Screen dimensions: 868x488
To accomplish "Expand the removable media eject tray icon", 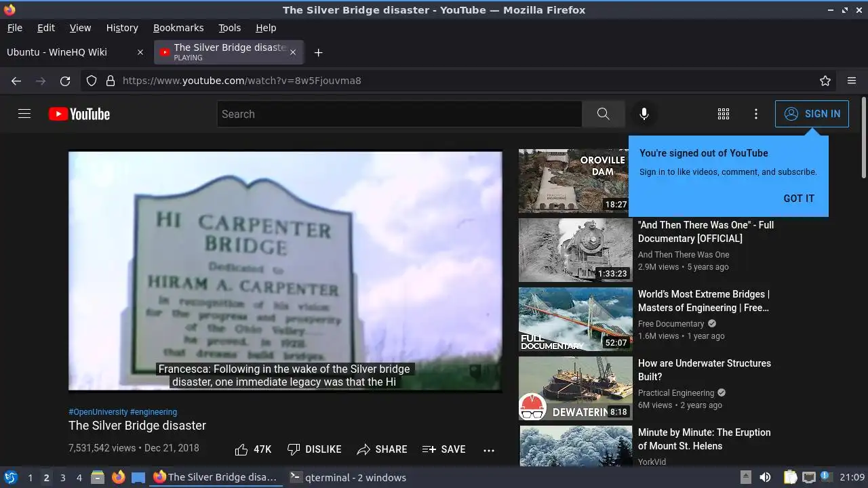I will 745,477.
